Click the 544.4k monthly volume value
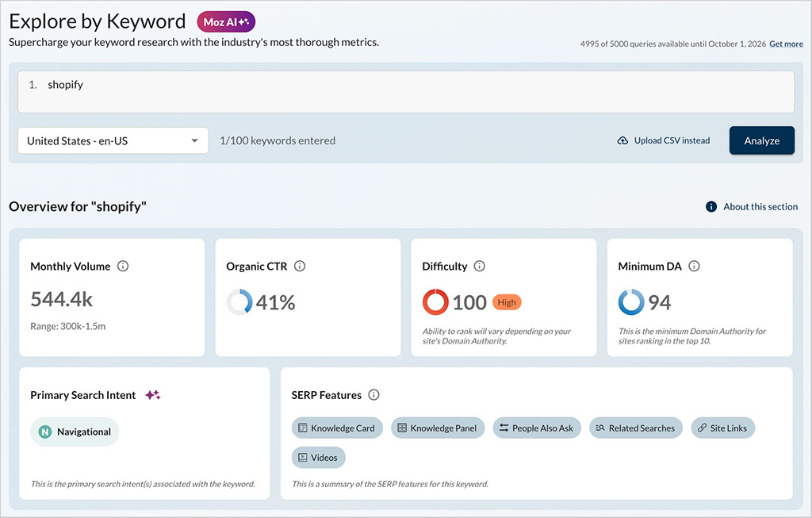Image resolution: width=812 pixels, height=518 pixels. pyautogui.click(x=62, y=299)
